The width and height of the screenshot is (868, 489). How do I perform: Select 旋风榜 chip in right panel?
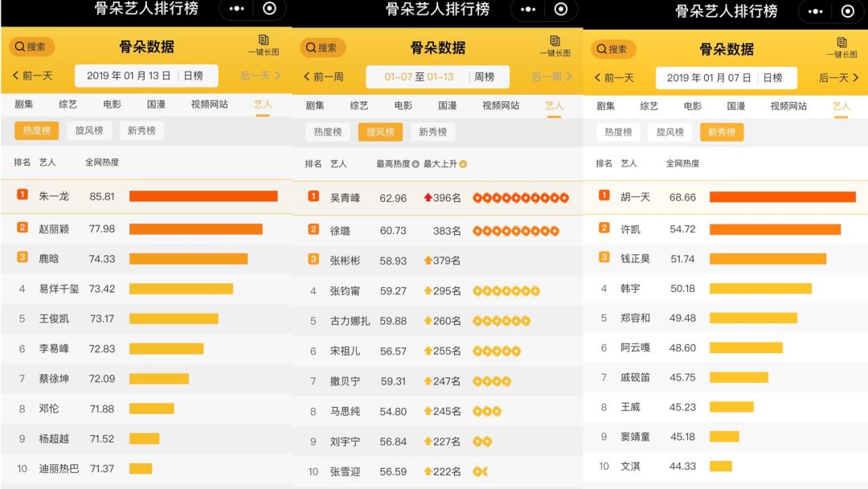tap(670, 132)
